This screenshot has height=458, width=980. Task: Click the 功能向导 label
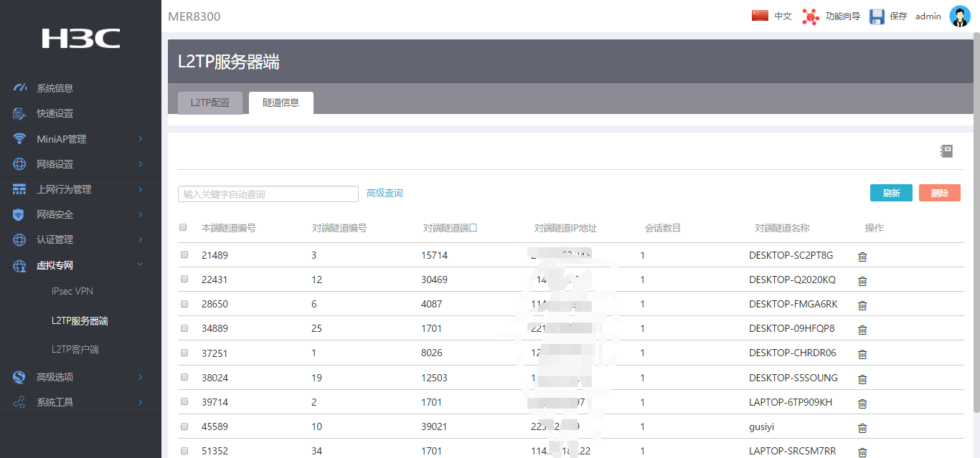[x=843, y=16]
